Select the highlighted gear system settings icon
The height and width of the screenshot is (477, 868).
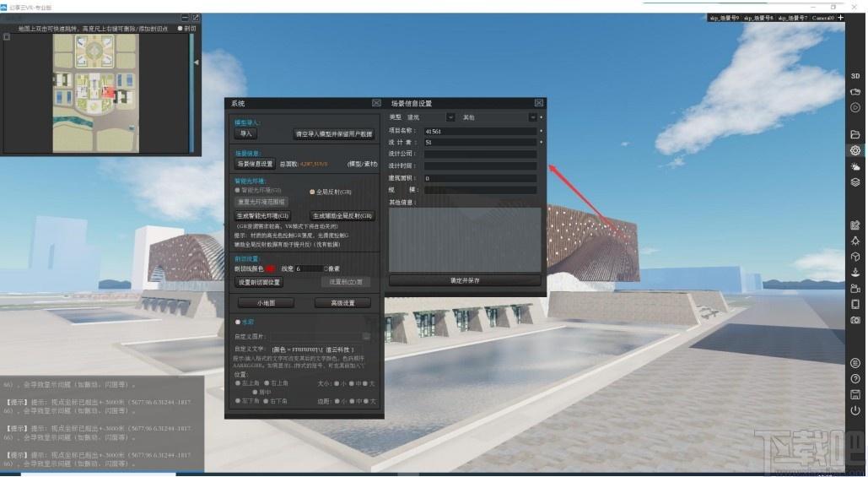(x=855, y=150)
